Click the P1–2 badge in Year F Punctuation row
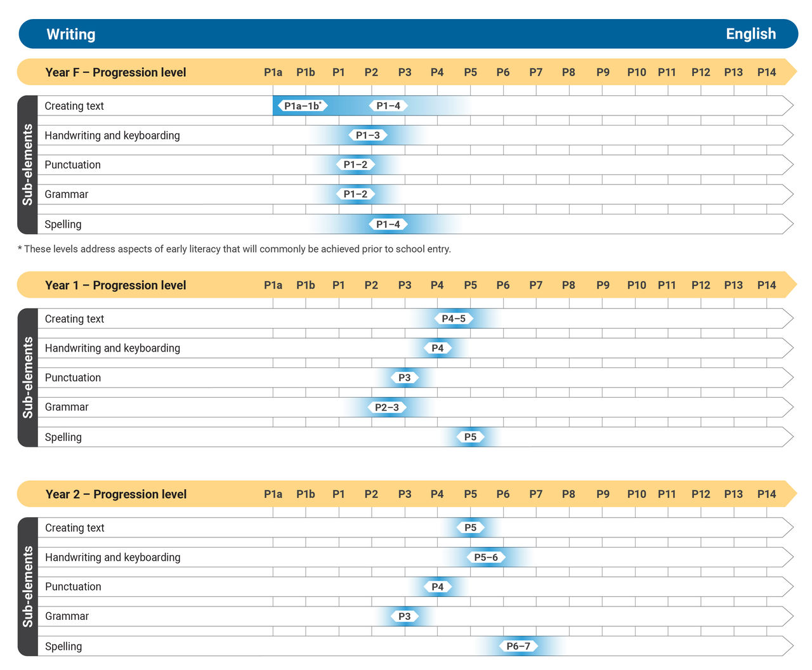The width and height of the screenshot is (812, 670). coord(355,164)
